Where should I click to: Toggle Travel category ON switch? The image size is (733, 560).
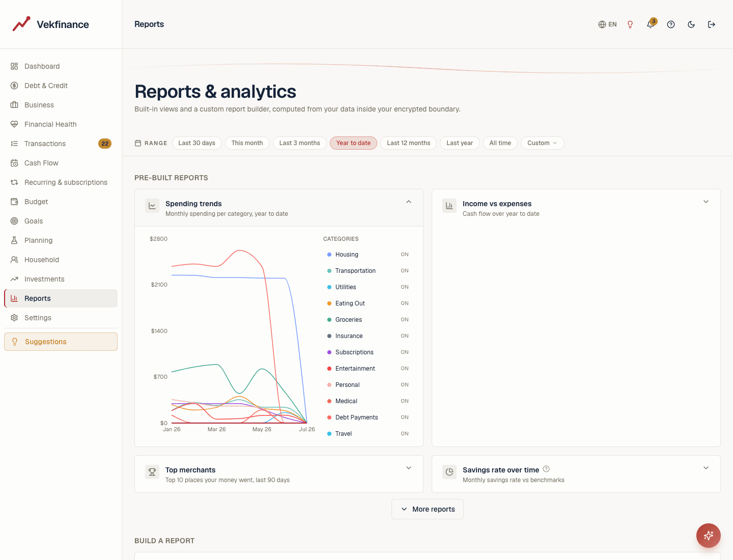point(405,434)
